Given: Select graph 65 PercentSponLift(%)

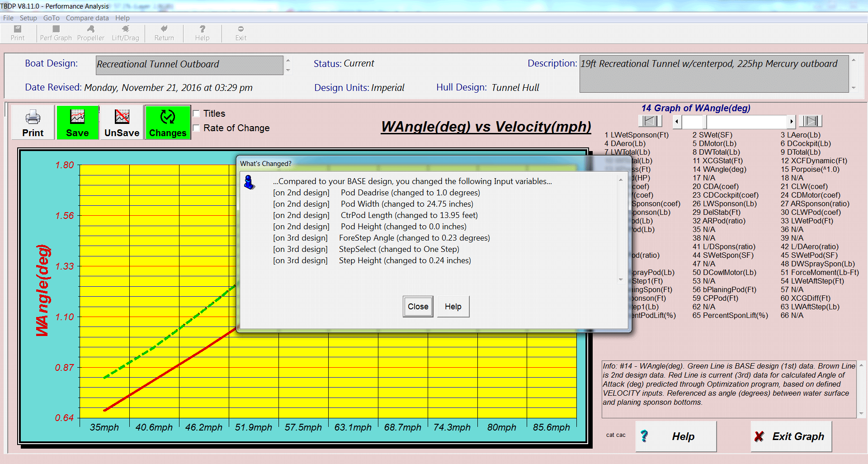Looking at the screenshot, I should pyautogui.click(x=730, y=315).
